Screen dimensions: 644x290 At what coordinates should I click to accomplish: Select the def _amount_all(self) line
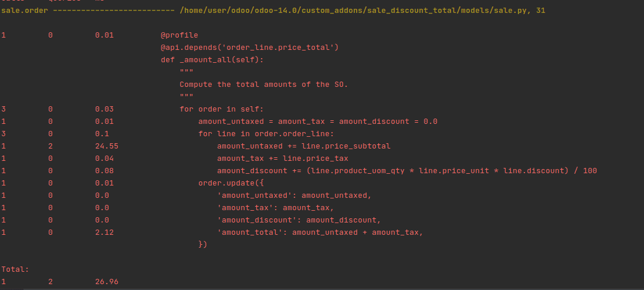point(212,60)
